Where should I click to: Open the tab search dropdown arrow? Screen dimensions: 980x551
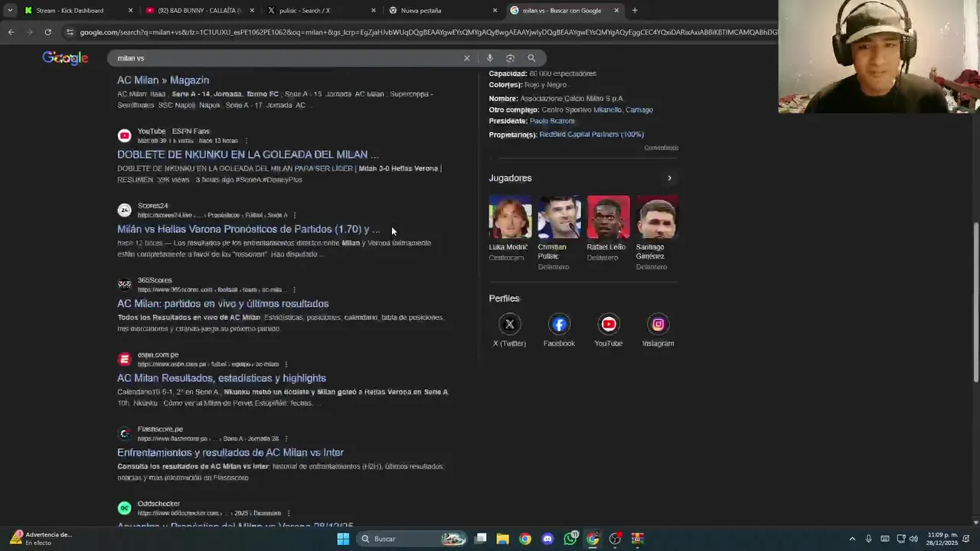9,11
